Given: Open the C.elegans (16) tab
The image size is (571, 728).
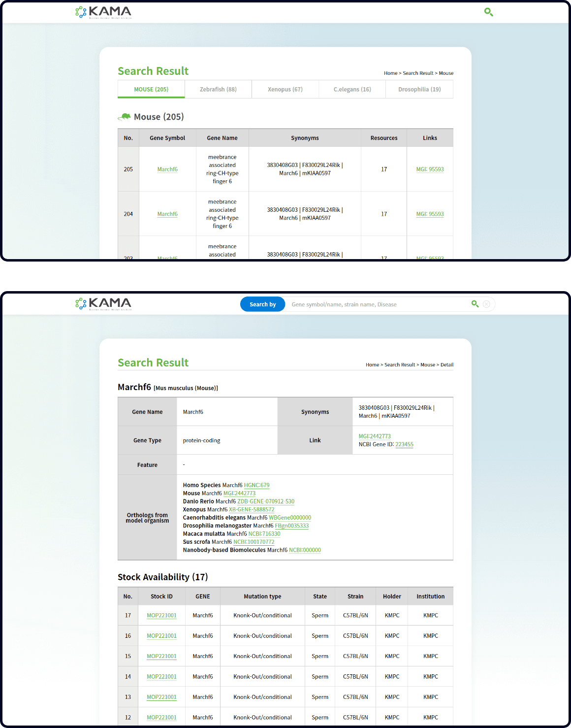Looking at the screenshot, I should pyautogui.click(x=352, y=89).
